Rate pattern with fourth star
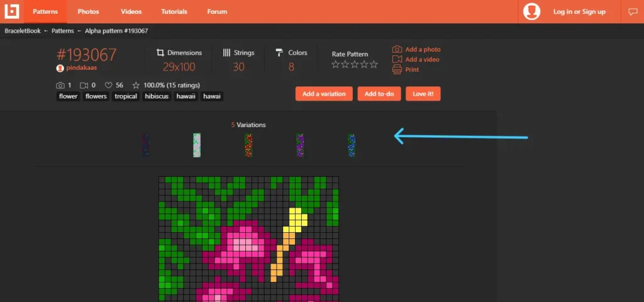This screenshot has width=644, height=302. point(364,64)
